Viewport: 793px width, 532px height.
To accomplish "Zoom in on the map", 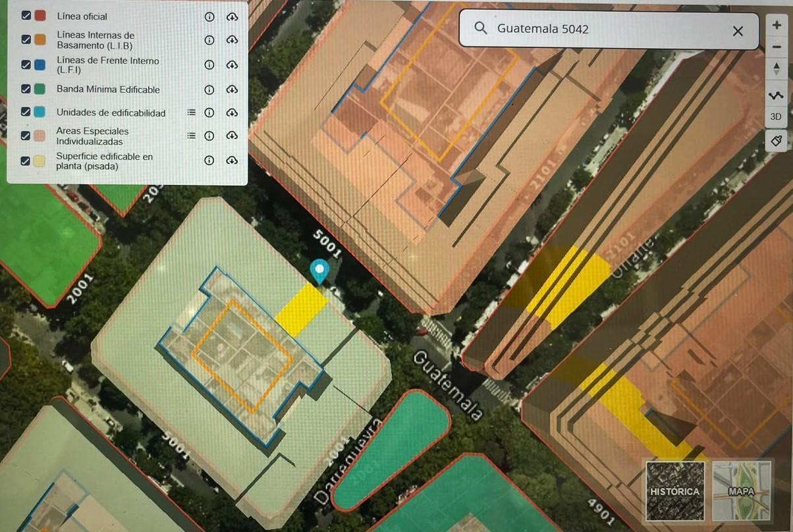I will 776,25.
